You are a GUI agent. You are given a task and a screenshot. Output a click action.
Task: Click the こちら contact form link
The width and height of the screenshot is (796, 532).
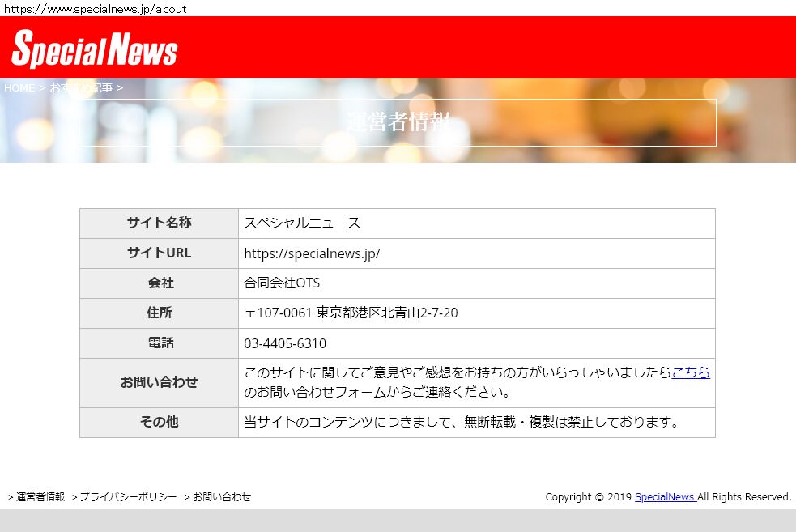point(690,372)
